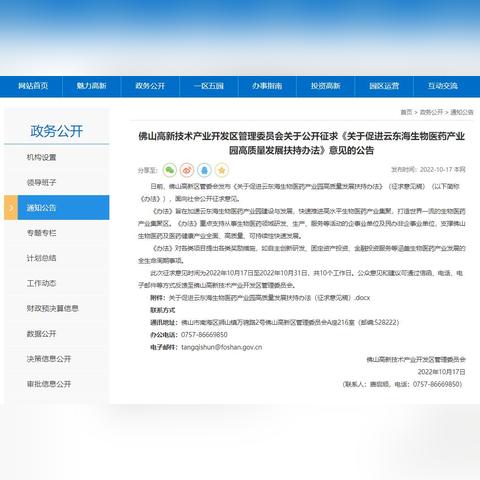480x480 pixels.
Task: Open 办事指南 in the navigation bar
Action: pos(267,86)
